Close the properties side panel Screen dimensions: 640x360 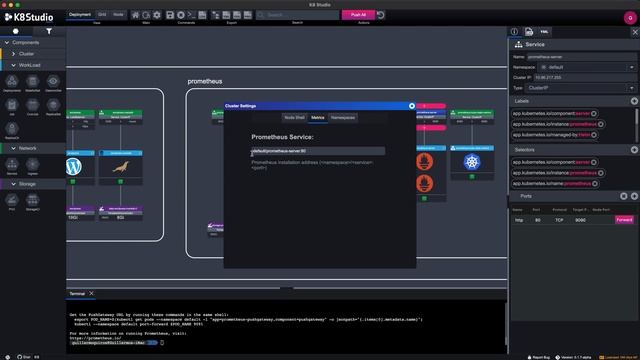click(635, 32)
